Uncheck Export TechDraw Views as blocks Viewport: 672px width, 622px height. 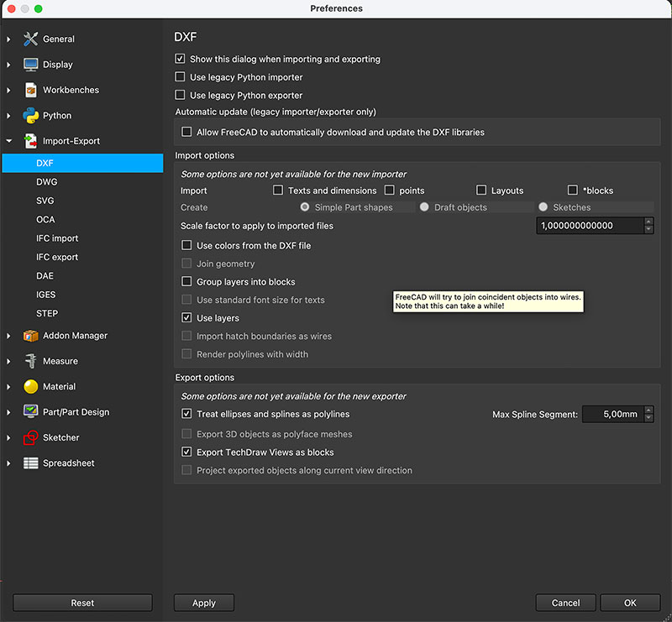[x=186, y=452]
